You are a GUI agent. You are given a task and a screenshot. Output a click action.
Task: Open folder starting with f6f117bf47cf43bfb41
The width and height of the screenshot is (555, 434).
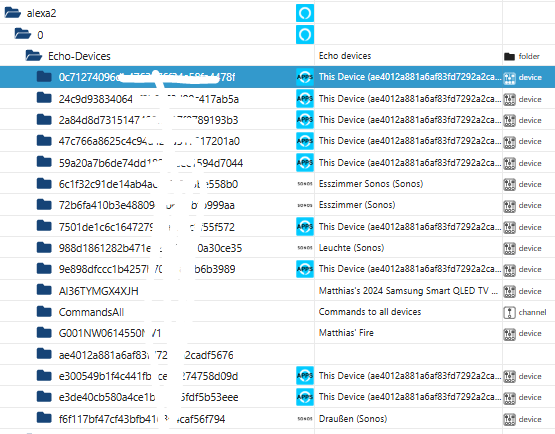click(x=44, y=418)
